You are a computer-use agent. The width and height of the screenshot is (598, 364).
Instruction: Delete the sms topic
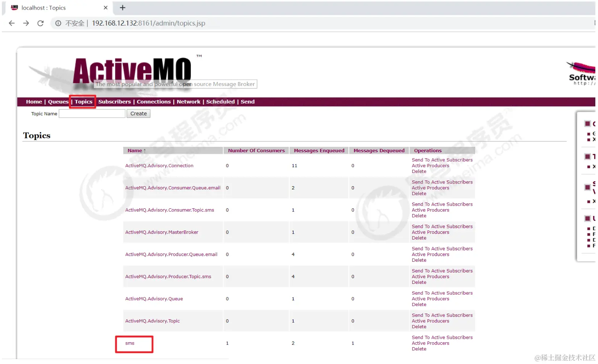(x=419, y=349)
